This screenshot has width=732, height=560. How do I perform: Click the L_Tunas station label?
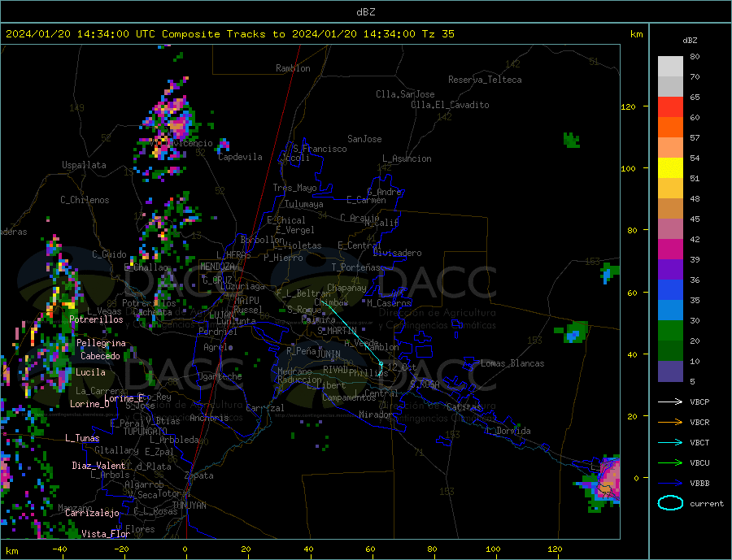click(x=82, y=438)
